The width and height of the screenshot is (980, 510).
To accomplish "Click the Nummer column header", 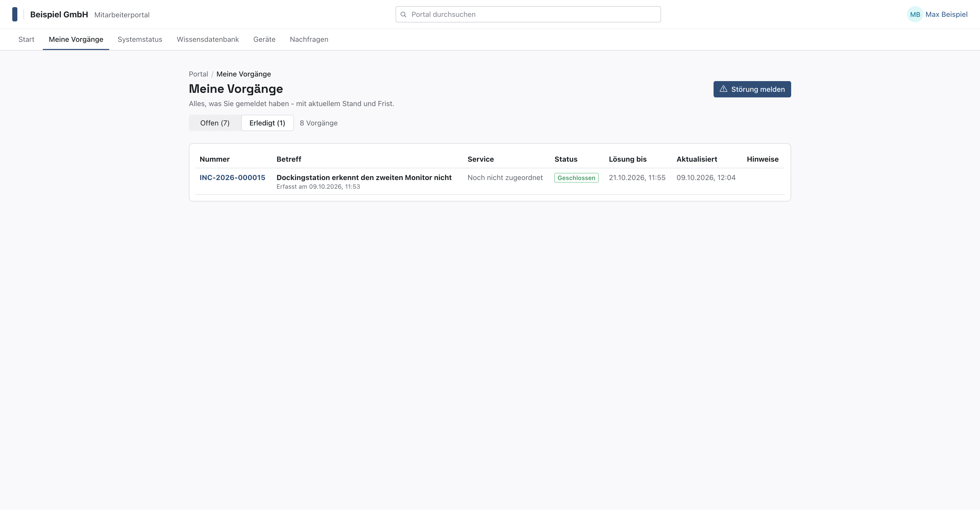I will pos(215,159).
